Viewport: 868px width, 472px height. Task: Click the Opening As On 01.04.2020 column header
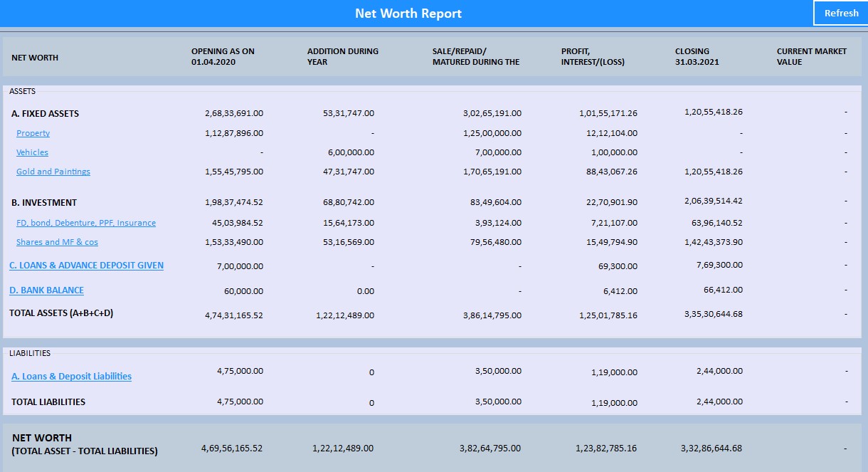click(x=223, y=56)
